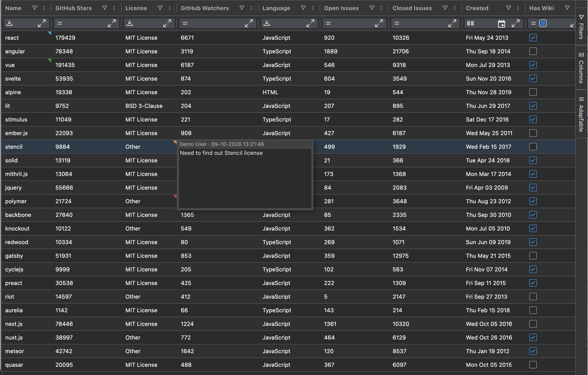
Task: Uncheck Has Wiki for vue
Action: click(533, 65)
